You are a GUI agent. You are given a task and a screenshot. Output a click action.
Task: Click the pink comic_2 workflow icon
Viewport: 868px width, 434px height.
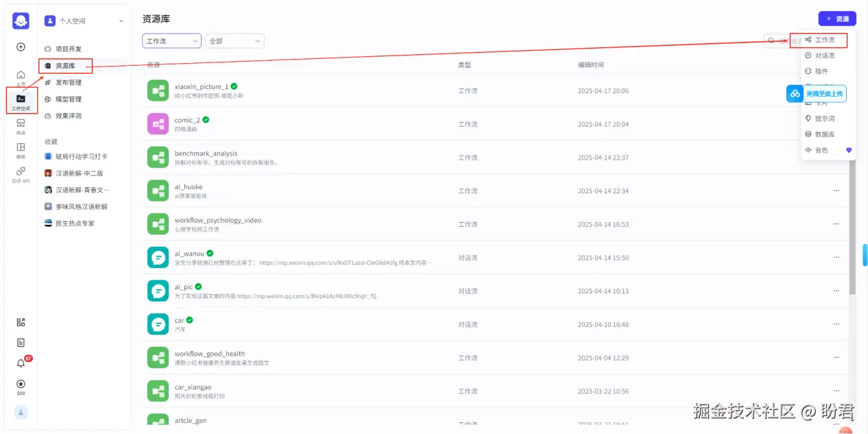click(158, 124)
